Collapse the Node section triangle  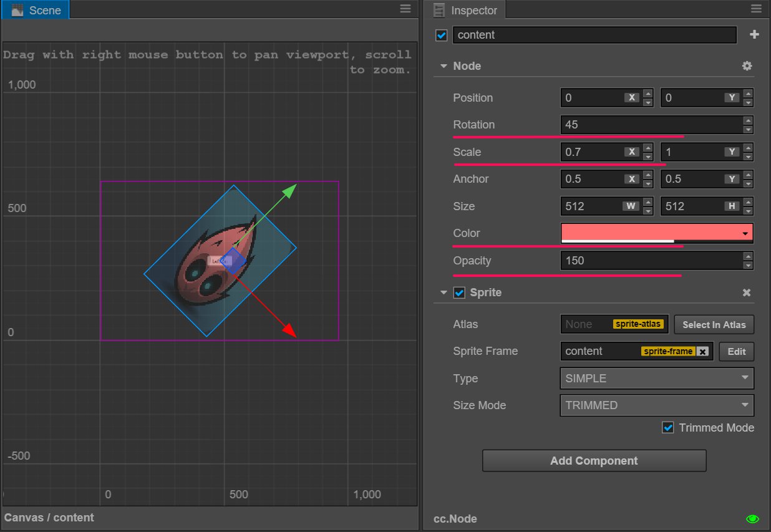click(x=444, y=66)
